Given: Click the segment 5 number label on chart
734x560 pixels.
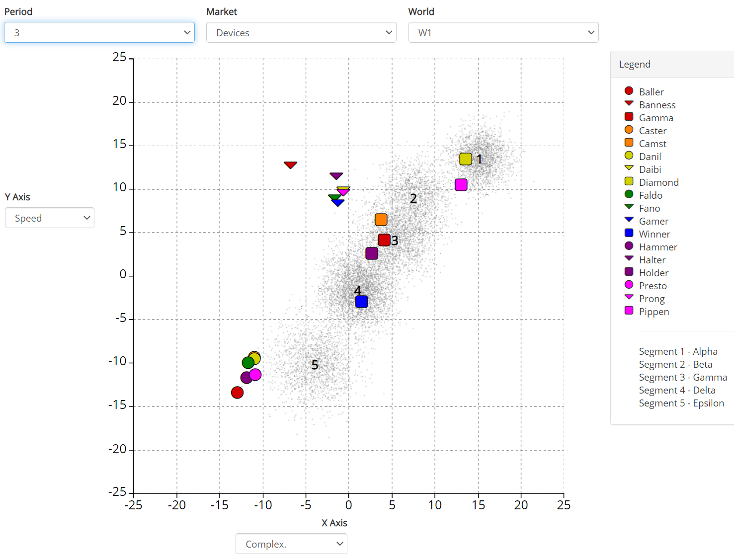Looking at the screenshot, I should (x=315, y=365).
